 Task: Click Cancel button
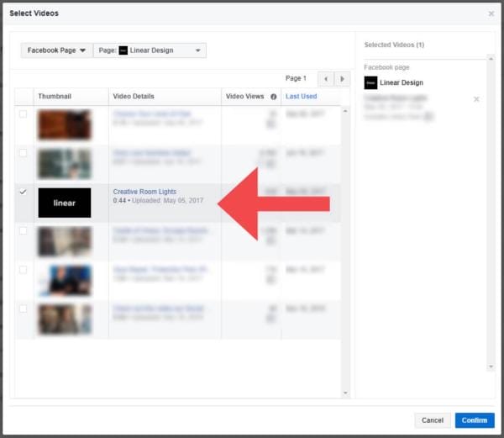[433, 420]
